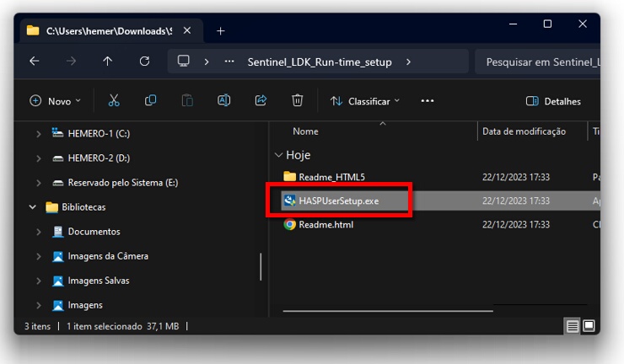
Task: Click Readme.html date 22/12/2023 17:33
Action: coord(516,225)
